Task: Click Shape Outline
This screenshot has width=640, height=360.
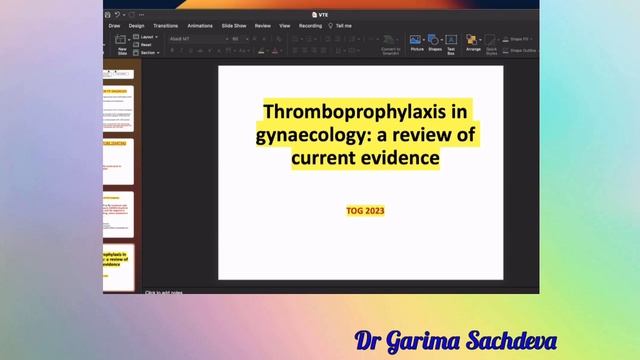Action: 519,51
